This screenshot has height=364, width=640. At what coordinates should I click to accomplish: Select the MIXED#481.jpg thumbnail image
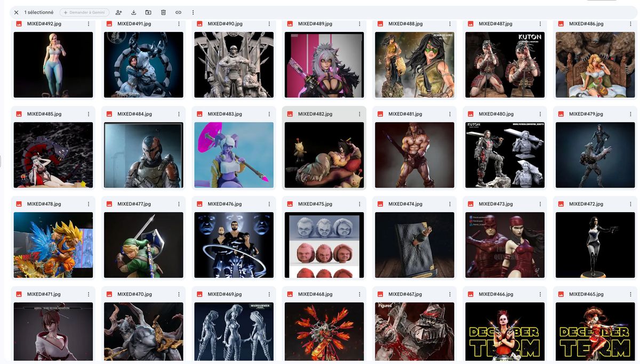point(414,155)
